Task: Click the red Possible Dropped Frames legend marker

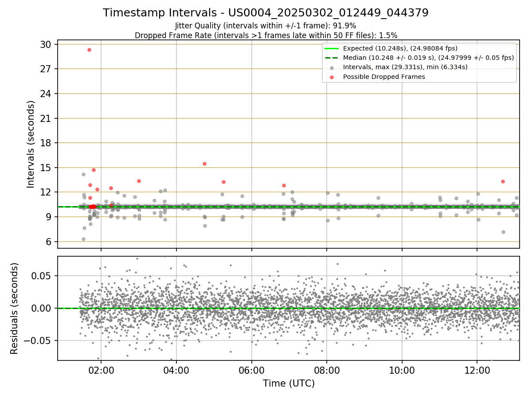Action: click(x=332, y=77)
